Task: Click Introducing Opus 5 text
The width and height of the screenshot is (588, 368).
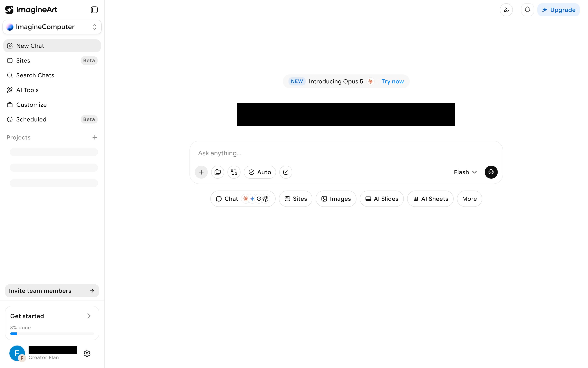Action: (336, 81)
